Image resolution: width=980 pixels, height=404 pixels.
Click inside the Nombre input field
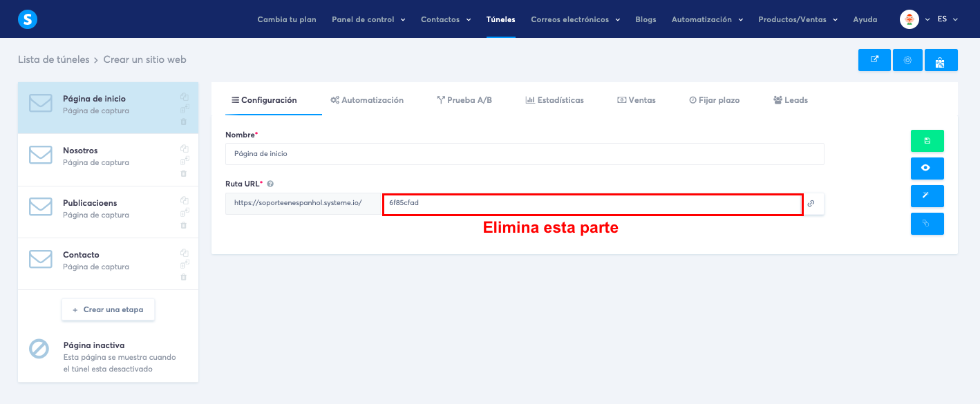coord(523,153)
